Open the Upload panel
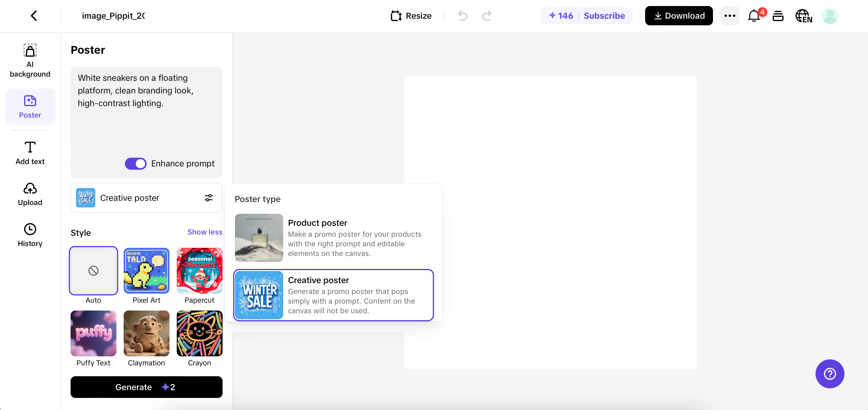The image size is (868, 410). coord(30,194)
